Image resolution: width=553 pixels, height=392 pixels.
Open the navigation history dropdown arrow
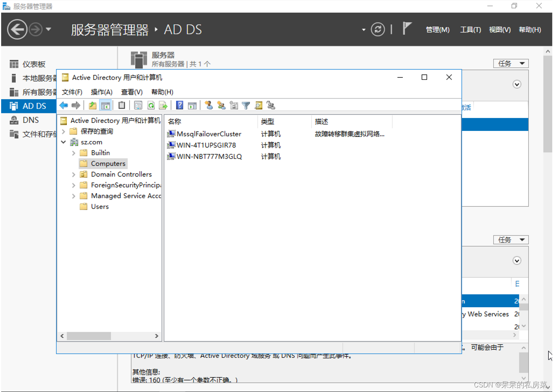[x=49, y=29]
